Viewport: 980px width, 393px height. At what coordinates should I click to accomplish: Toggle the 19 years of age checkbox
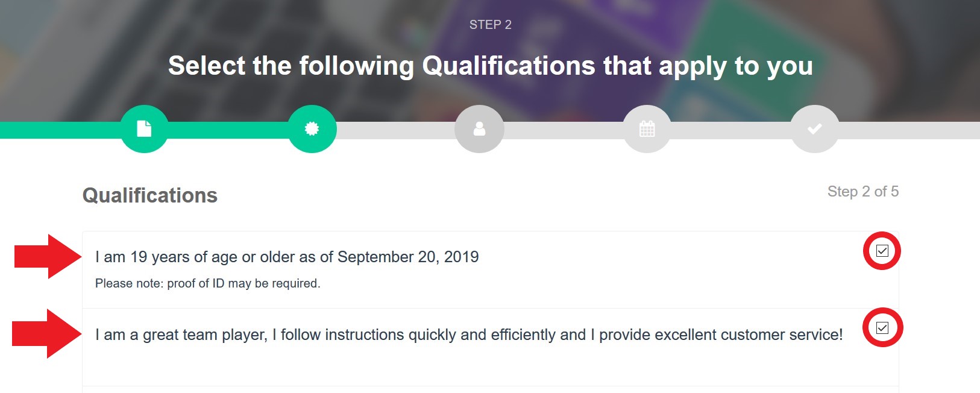click(x=882, y=251)
